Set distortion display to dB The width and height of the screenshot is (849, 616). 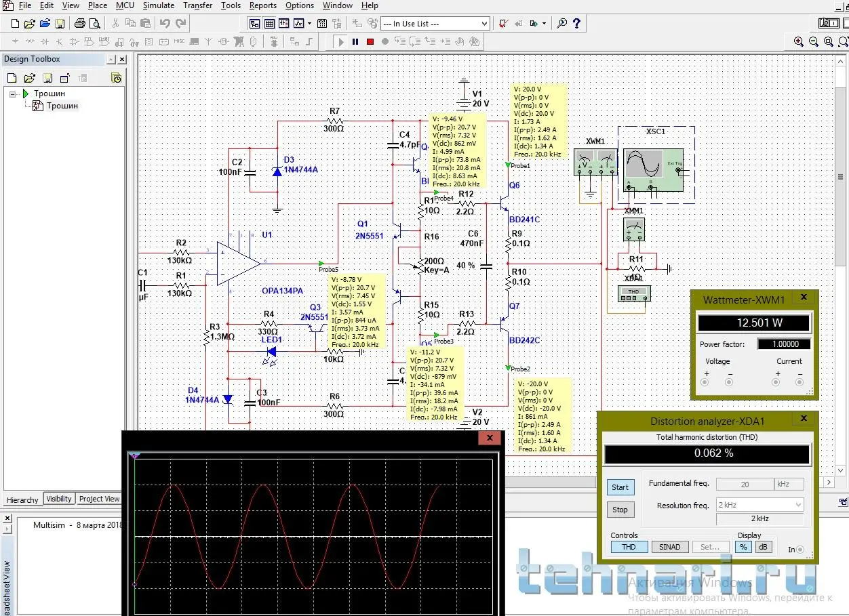(763, 547)
